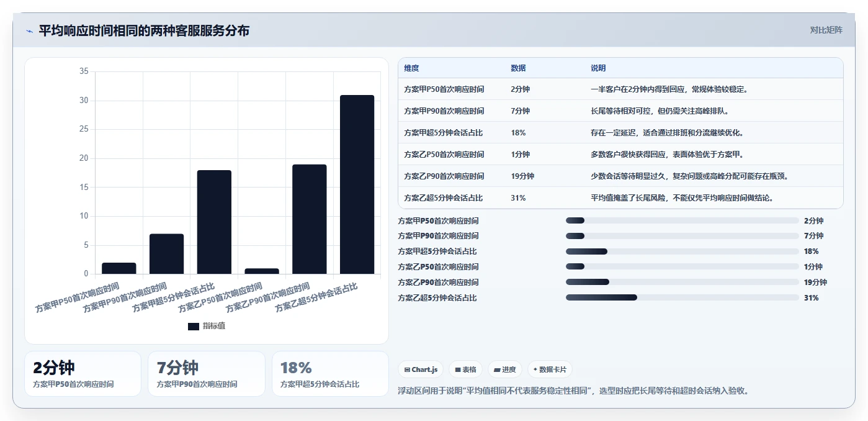Click the y-axis tick label 35
The height and width of the screenshot is (421, 868).
(x=84, y=71)
